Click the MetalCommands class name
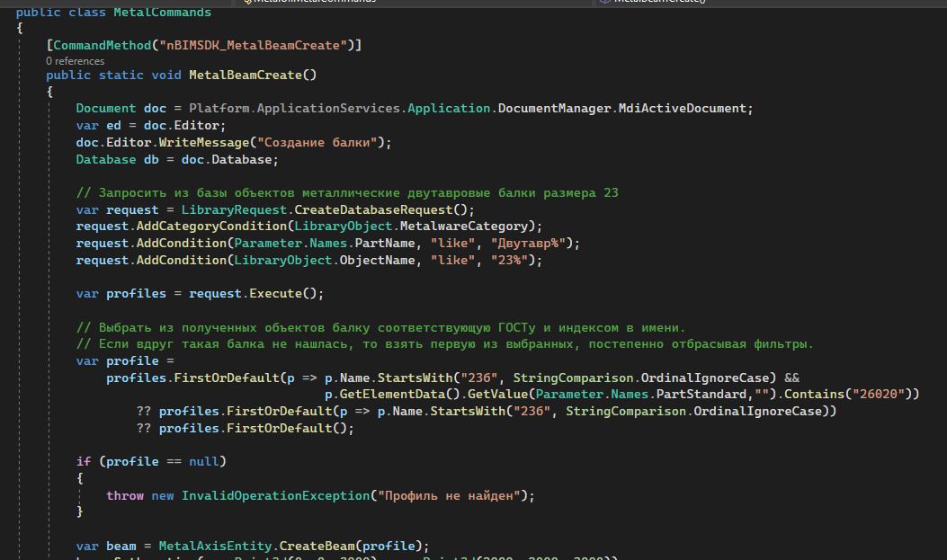947x560 pixels. [x=163, y=12]
